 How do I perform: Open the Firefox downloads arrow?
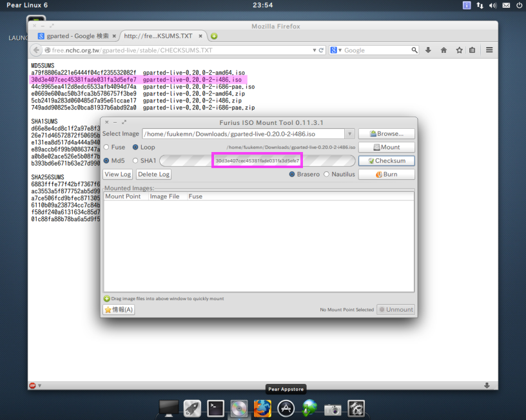pyautogui.click(x=428, y=50)
